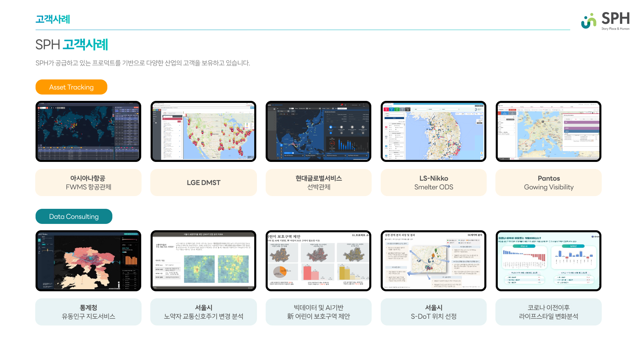
Task: Open the COVID lifestyle bar chart thumbnail
Action: [548, 261]
